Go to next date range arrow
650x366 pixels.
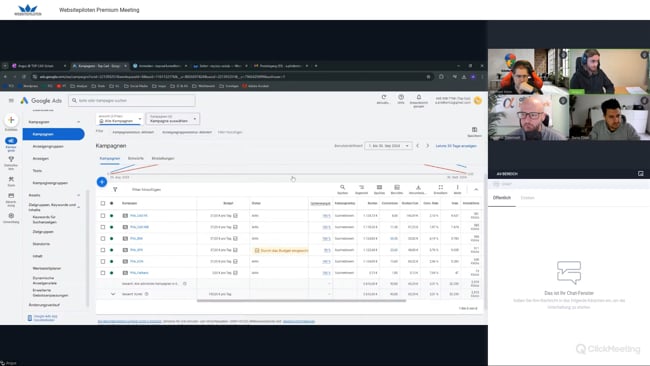tap(427, 146)
